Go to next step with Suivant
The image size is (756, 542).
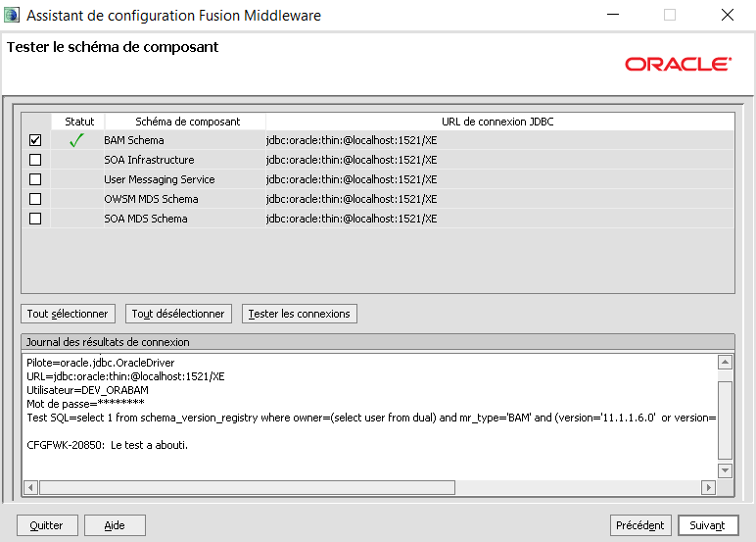(707, 525)
